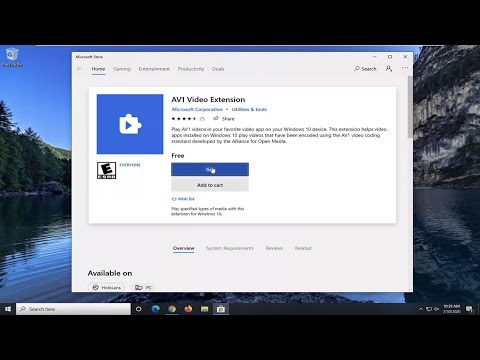Open the System Requirements tab
The height and width of the screenshot is (360, 480).
click(x=230, y=248)
